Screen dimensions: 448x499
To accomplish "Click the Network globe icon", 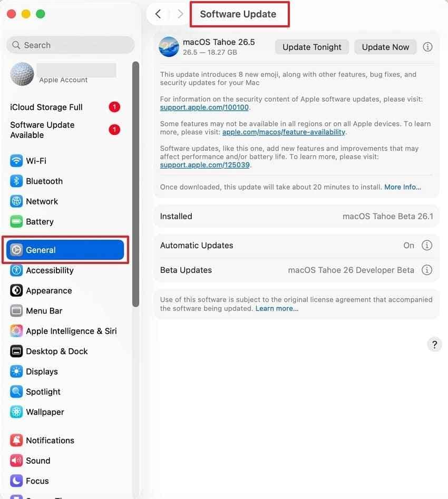I will coord(16,201).
